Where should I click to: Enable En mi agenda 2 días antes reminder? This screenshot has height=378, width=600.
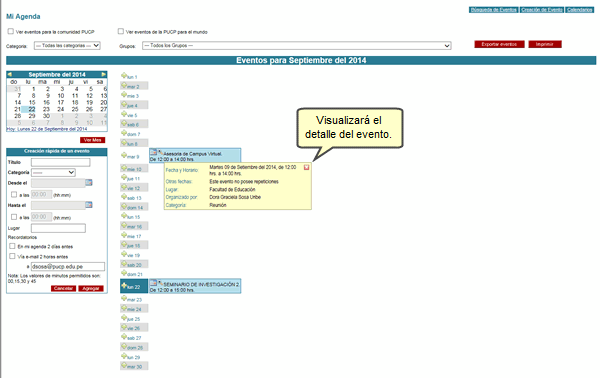click(12, 246)
